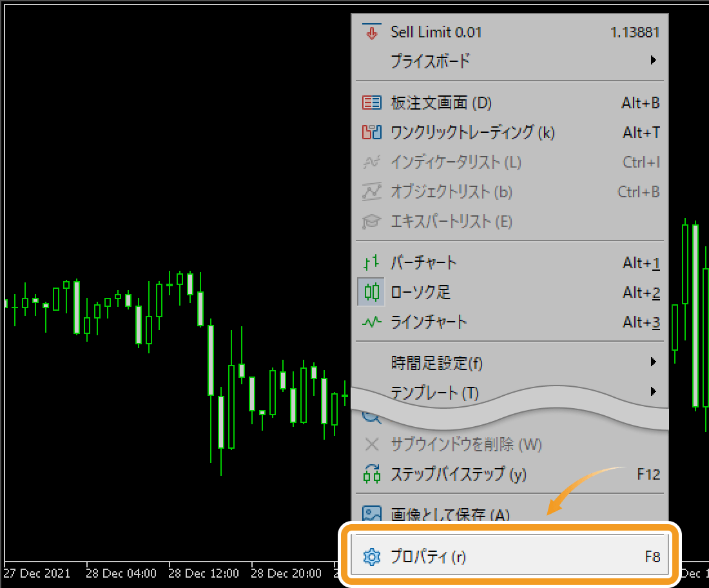This screenshot has width=709, height=588.
Task: Click the Alt+B shortcut text
Action: 640,103
